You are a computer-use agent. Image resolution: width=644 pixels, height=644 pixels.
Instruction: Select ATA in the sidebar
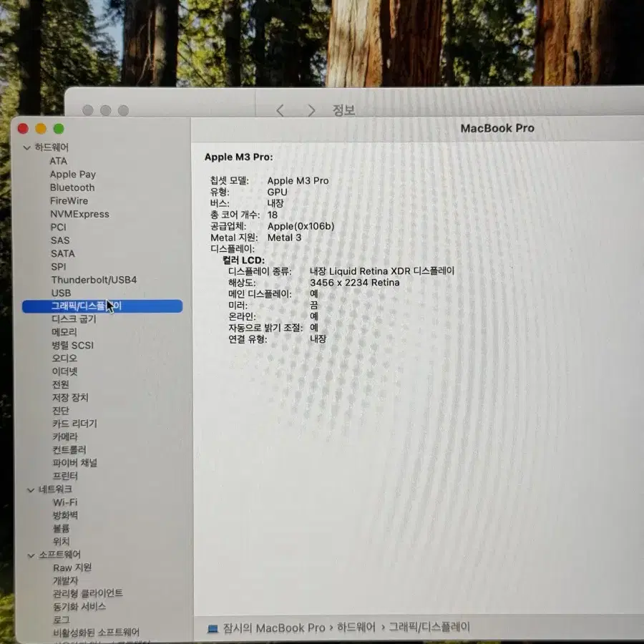pyautogui.click(x=59, y=161)
